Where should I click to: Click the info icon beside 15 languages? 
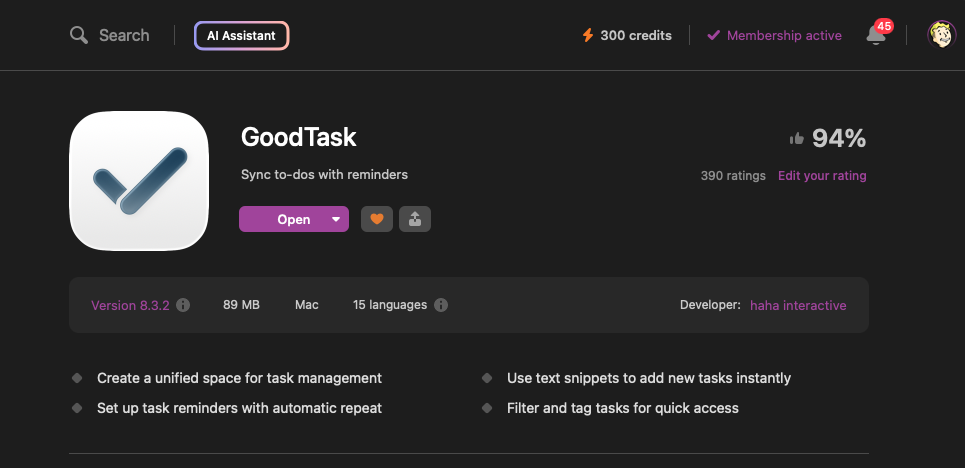(x=441, y=305)
